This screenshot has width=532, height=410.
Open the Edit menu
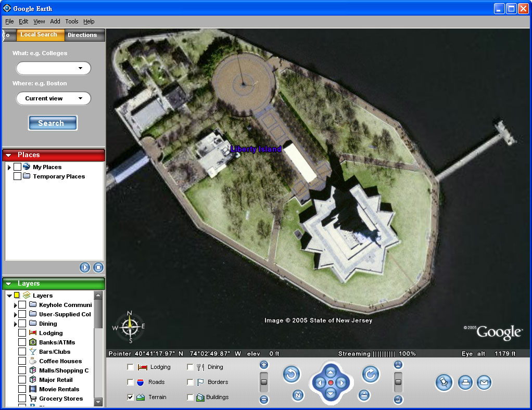pyautogui.click(x=23, y=21)
